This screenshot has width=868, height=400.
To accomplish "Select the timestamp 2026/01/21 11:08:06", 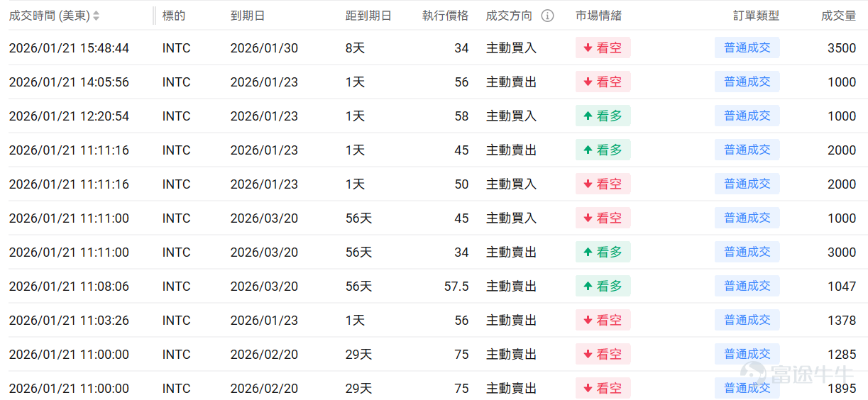I will (x=69, y=287).
